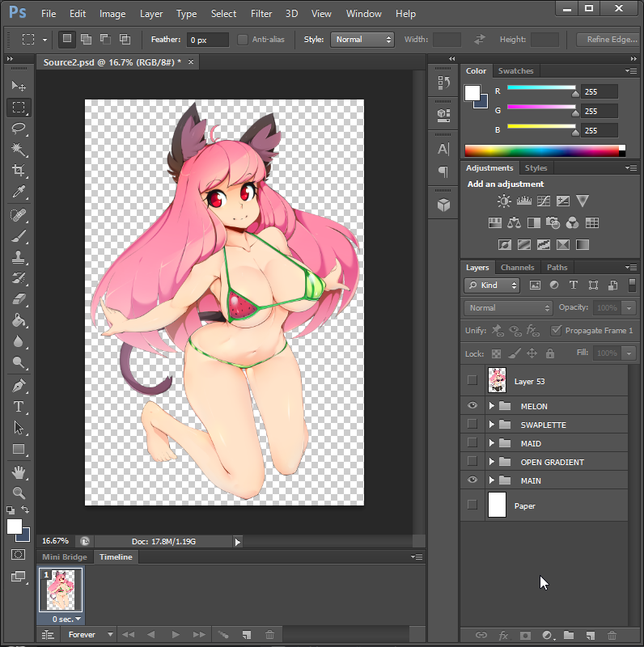
Task: Swap foreground and background colors
Action: [x=25, y=510]
